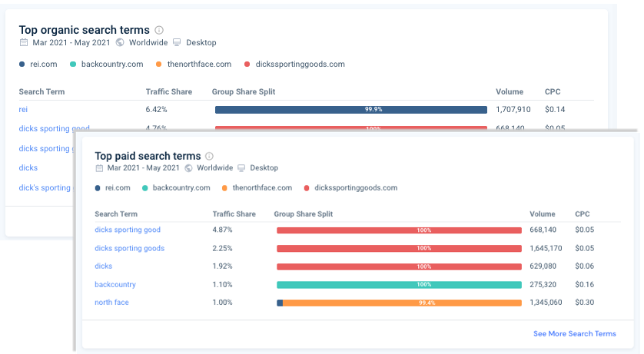The image size is (644, 354).
Task: Click dickssportinggoods.com red legend dot in organic panel
Action: point(247,64)
